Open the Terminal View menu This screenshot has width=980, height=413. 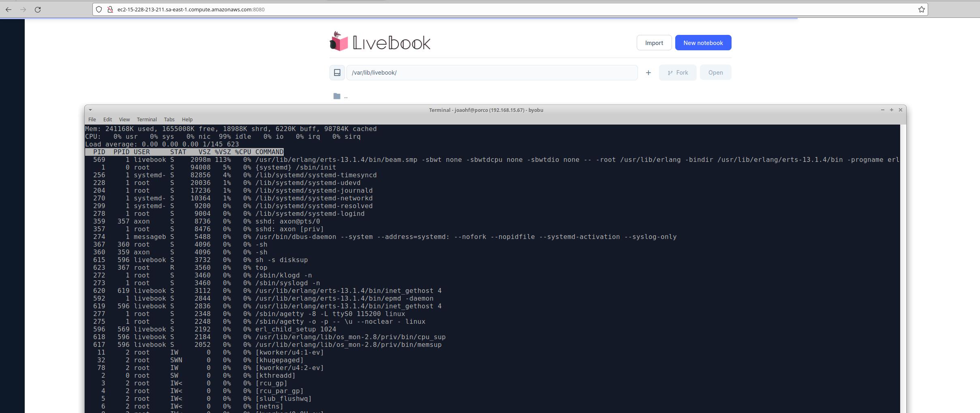click(124, 119)
